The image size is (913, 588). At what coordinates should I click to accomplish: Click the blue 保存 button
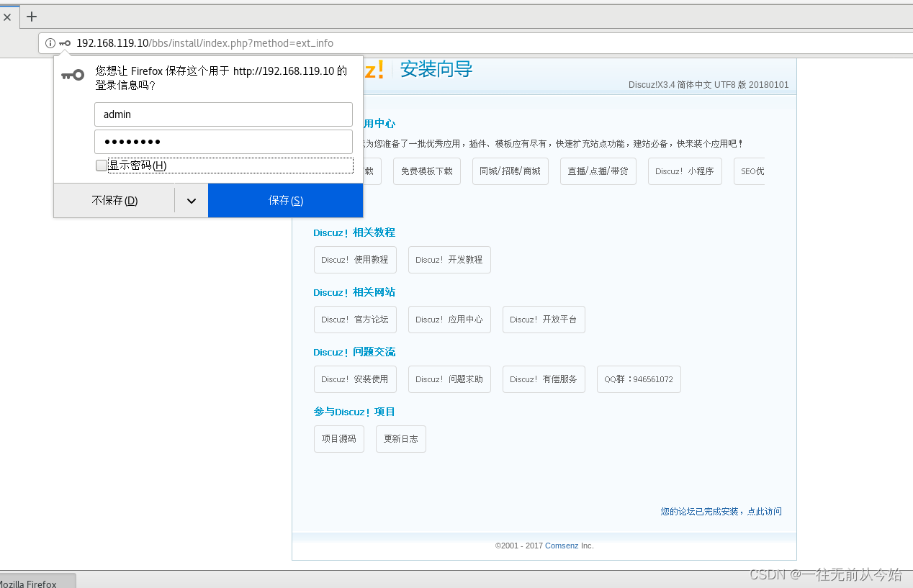(x=286, y=200)
